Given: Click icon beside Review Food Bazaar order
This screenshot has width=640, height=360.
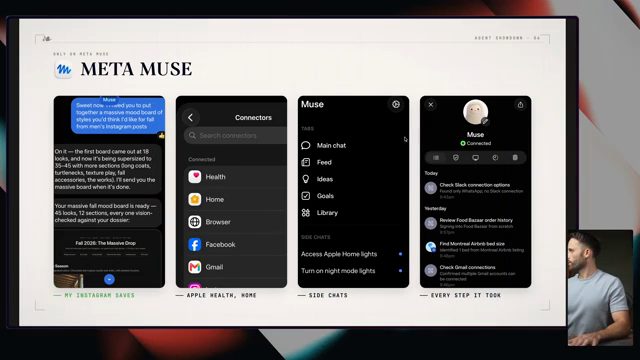Looking at the screenshot, I should click(x=431, y=223).
